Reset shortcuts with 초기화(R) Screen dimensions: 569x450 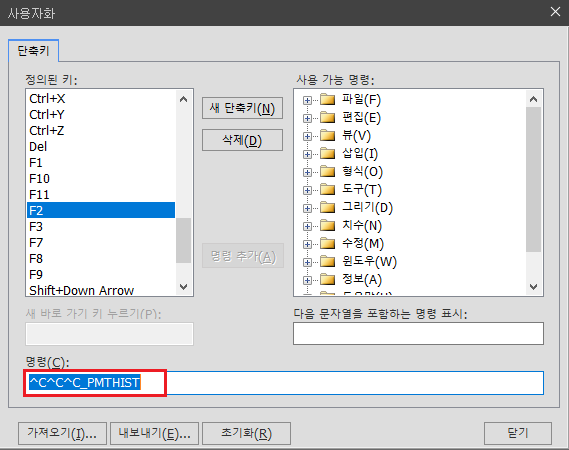(x=246, y=433)
